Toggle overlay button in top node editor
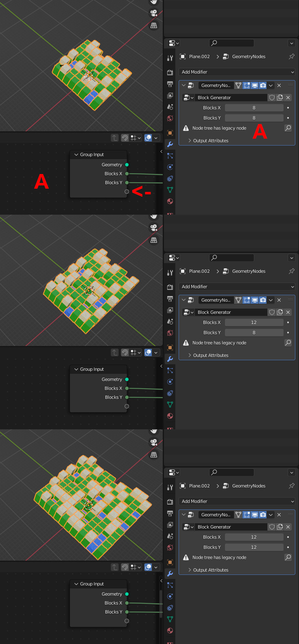This screenshot has height=644, width=299. click(148, 138)
